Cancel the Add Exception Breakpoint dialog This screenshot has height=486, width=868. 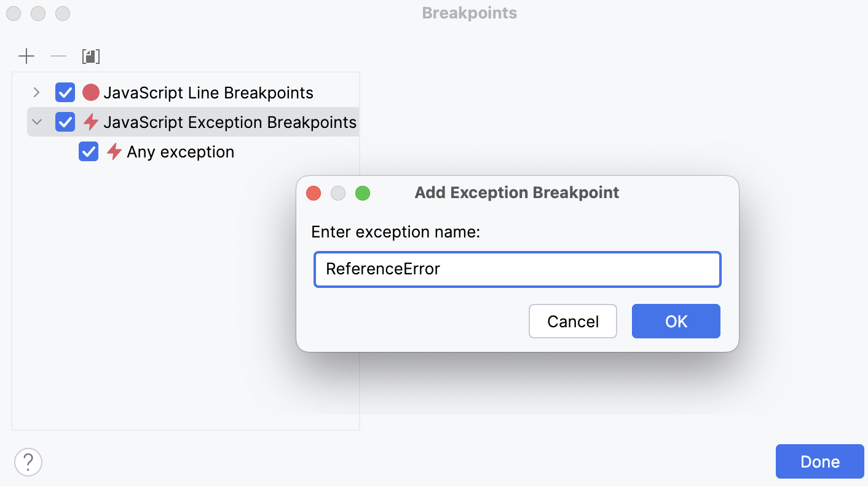[572, 321]
